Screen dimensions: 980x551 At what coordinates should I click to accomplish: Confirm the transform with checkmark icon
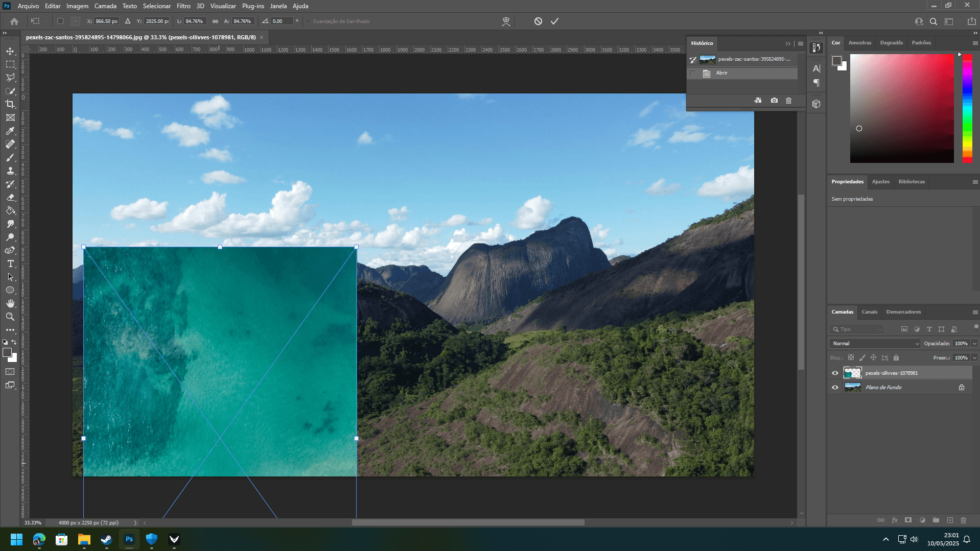(554, 21)
